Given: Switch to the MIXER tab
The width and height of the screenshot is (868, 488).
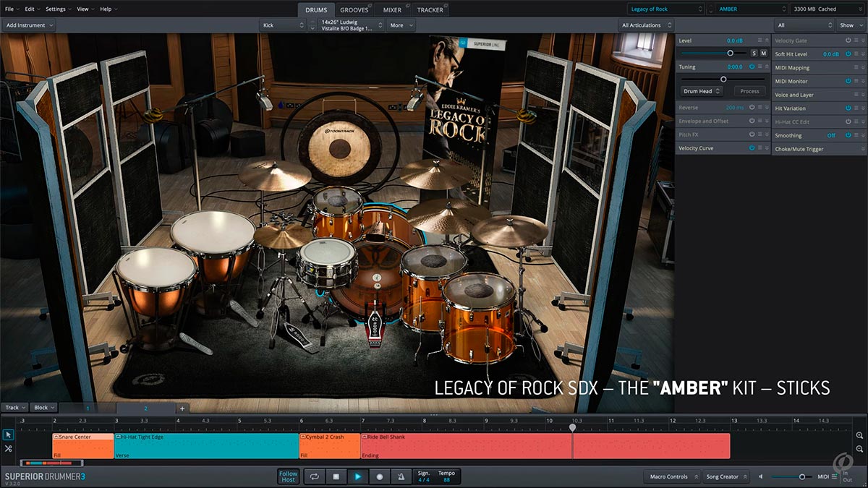Looking at the screenshot, I should tap(393, 9).
